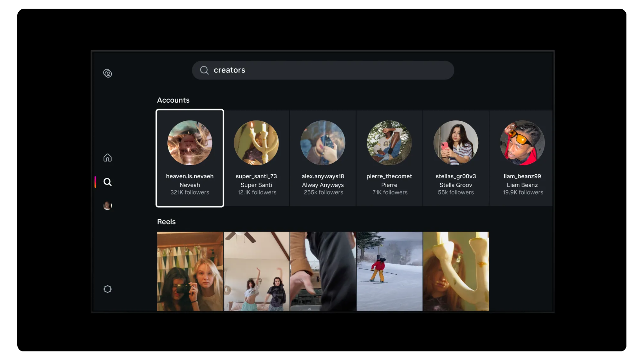Open the profile avatar in the sidebar
This screenshot has height=364, width=644.
pyautogui.click(x=107, y=206)
